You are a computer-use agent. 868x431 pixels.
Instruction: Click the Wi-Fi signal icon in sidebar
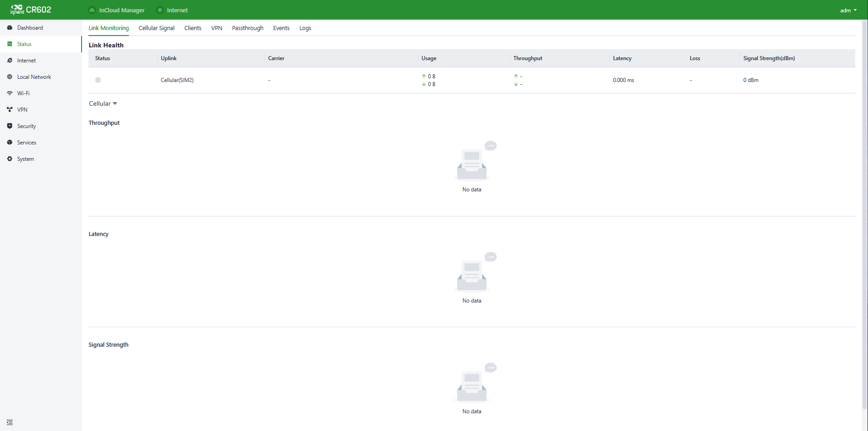pyautogui.click(x=10, y=93)
